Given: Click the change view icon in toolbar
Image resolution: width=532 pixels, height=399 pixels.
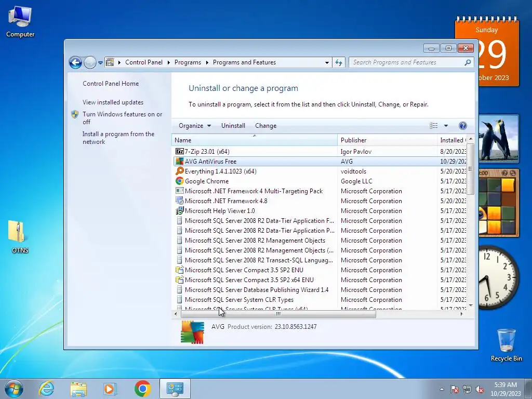Looking at the screenshot, I should (x=434, y=126).
